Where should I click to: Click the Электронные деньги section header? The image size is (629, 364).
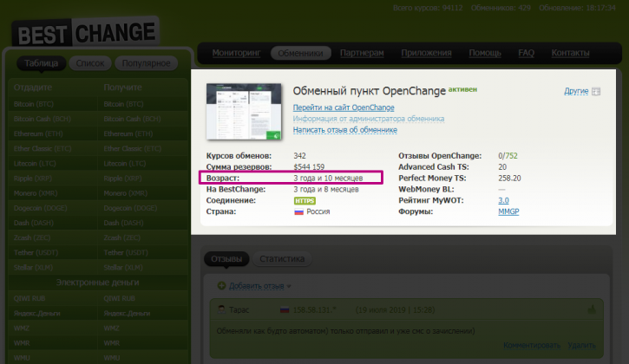[x=97, y=283]
